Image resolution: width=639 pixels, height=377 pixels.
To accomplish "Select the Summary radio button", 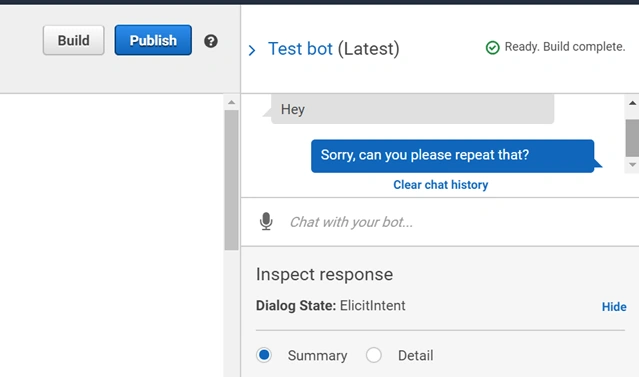I will tap(264, 355).
